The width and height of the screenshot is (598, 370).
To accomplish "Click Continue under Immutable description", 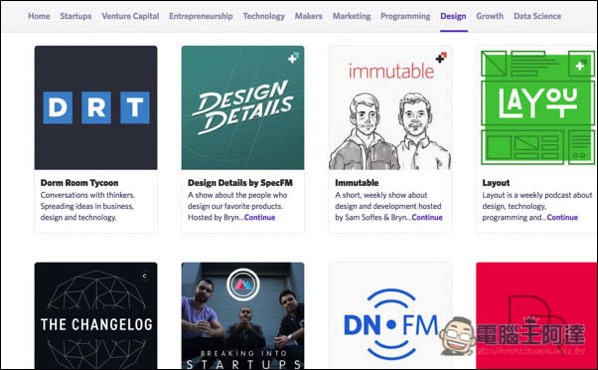I will point(427,217).
